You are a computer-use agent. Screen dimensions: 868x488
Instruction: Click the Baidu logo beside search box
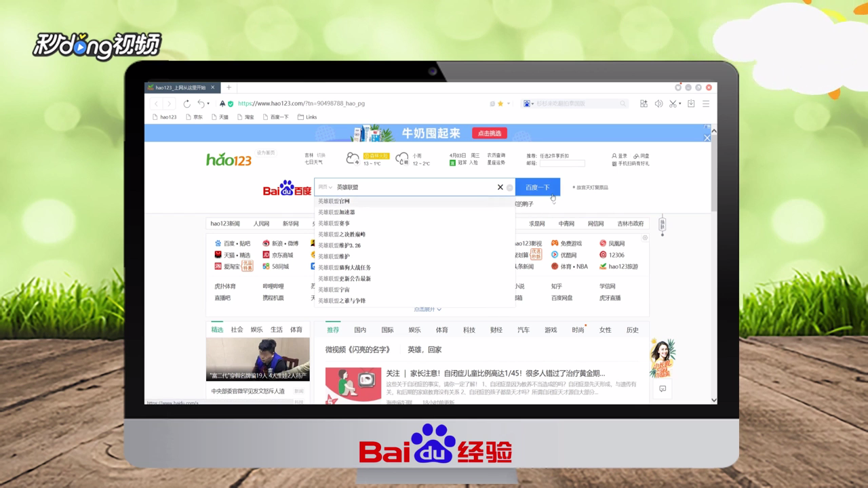click(287, 188)
